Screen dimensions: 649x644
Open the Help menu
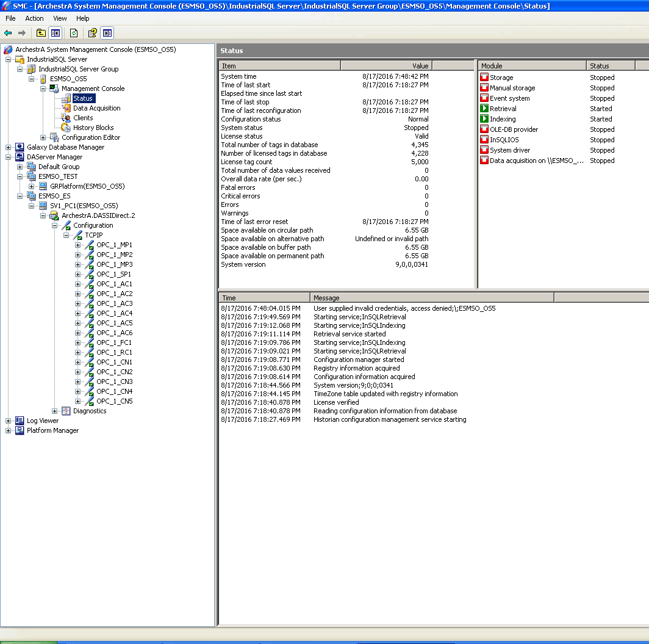click(x=82, y=18)
